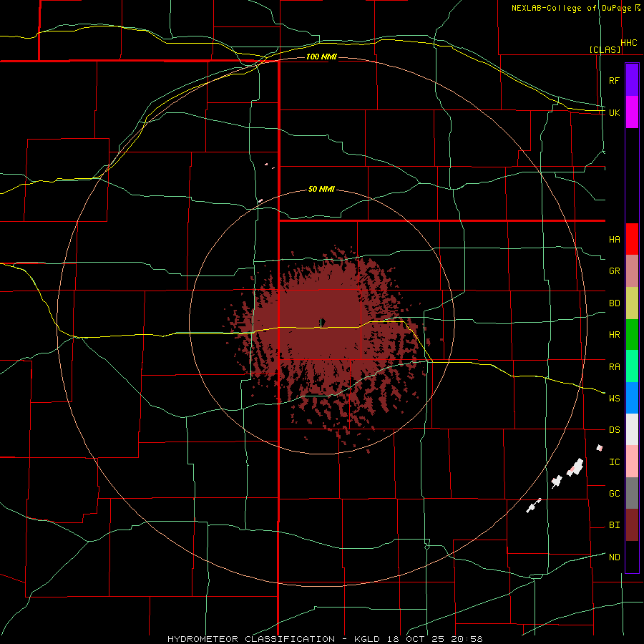The image size is (644, 644).
Task: Click the BD legend label
Action: point(614,303)
